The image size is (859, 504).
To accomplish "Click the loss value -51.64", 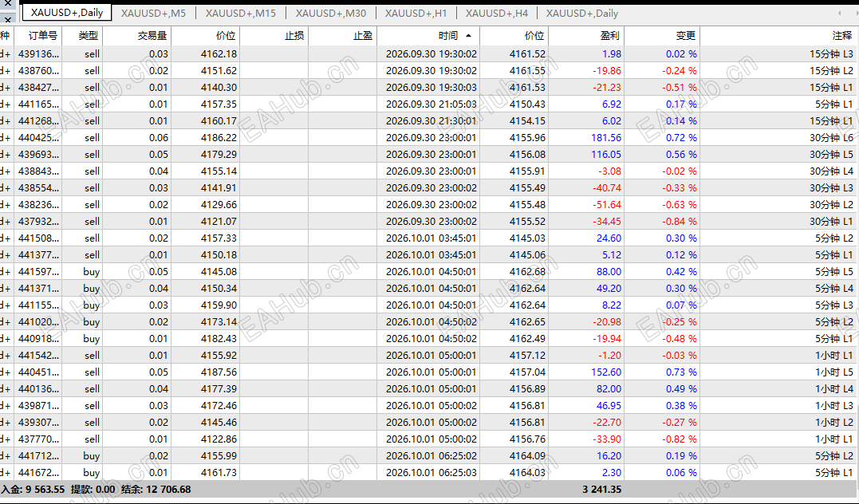I will (x=607, y=205).
